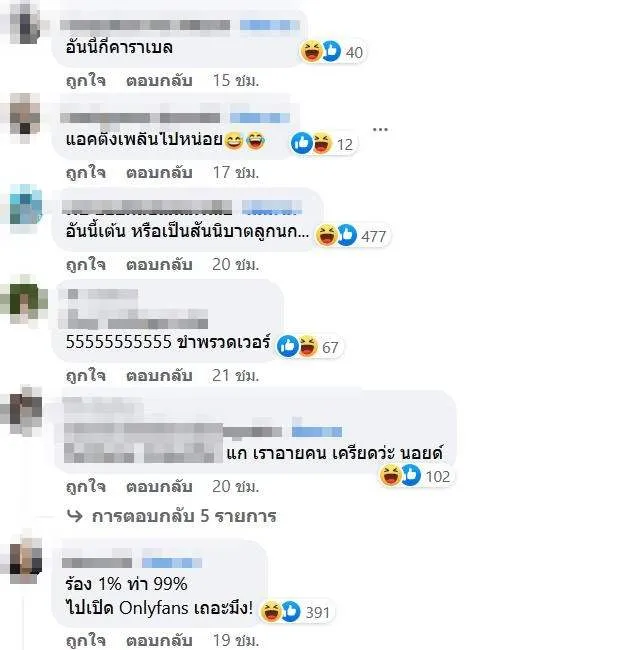
Task: Open profile picture of the first commenter
Action: [x=25, y=23]
